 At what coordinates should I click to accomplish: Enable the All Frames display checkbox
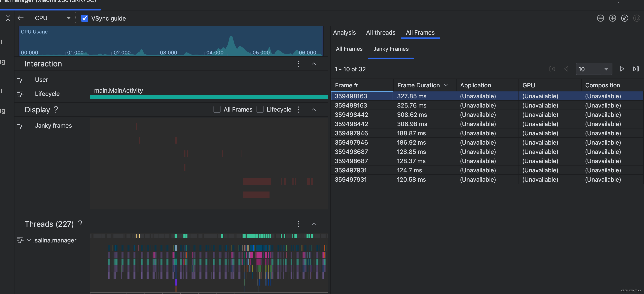[217, 110]
